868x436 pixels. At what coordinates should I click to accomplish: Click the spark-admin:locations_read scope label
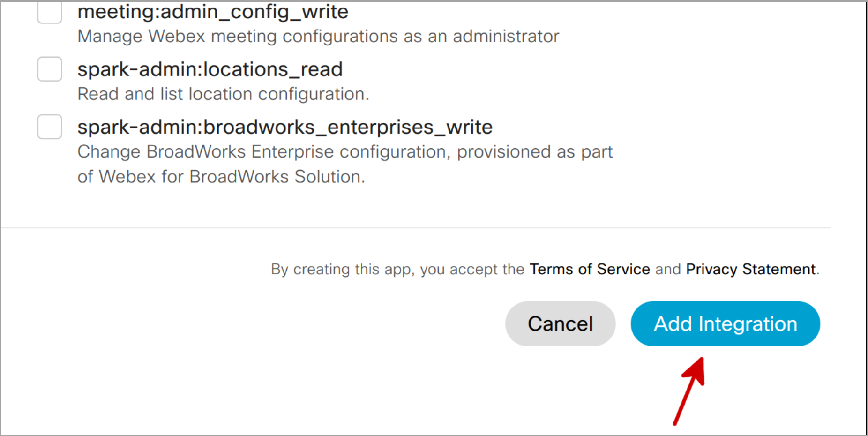click(x=210, y=69)
